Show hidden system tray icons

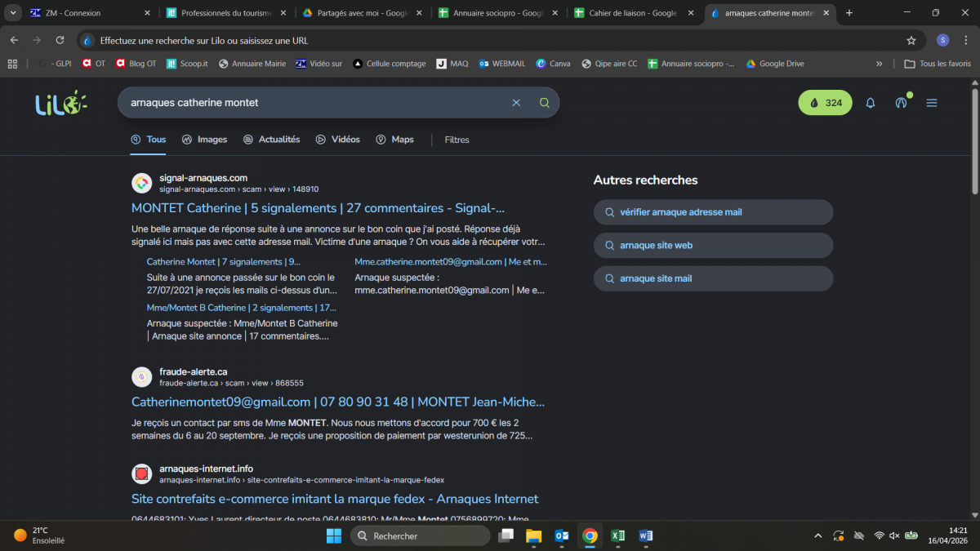818,535
